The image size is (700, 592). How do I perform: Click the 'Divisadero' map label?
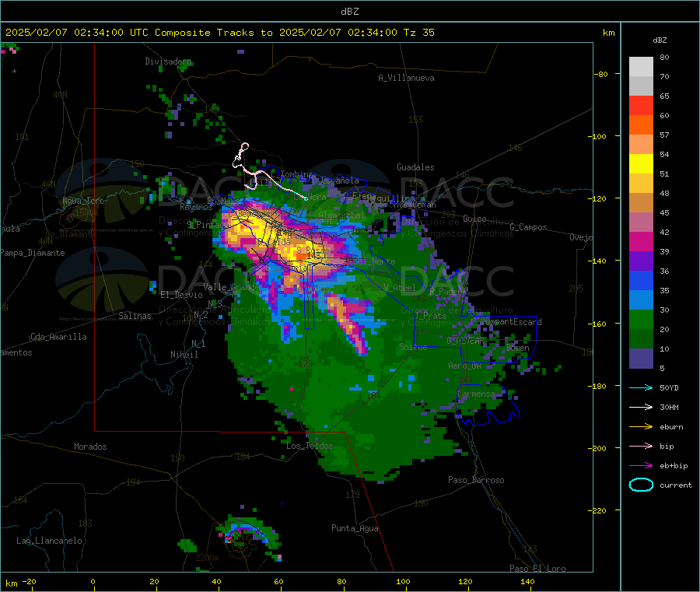168,61
